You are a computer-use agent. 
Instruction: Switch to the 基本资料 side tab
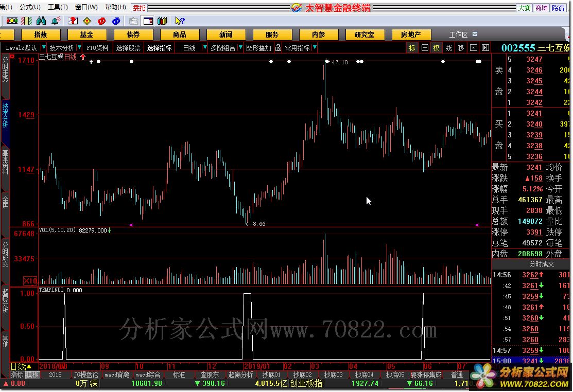[5, 162]
